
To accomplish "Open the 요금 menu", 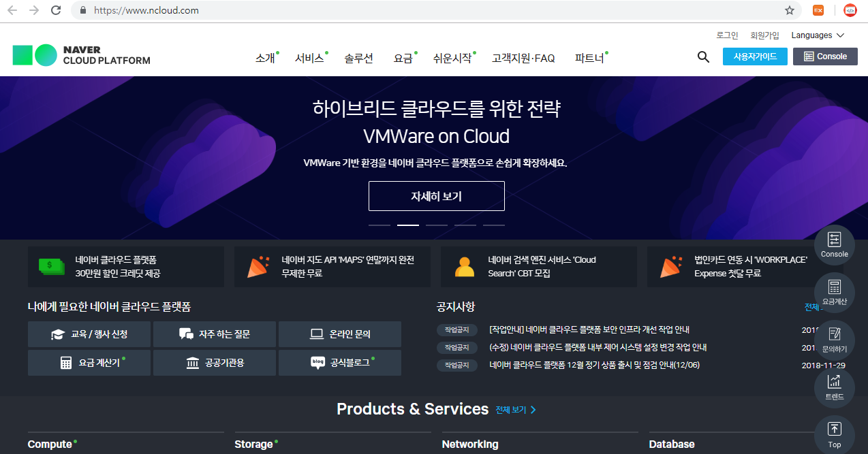I will (x=403, y=59).
